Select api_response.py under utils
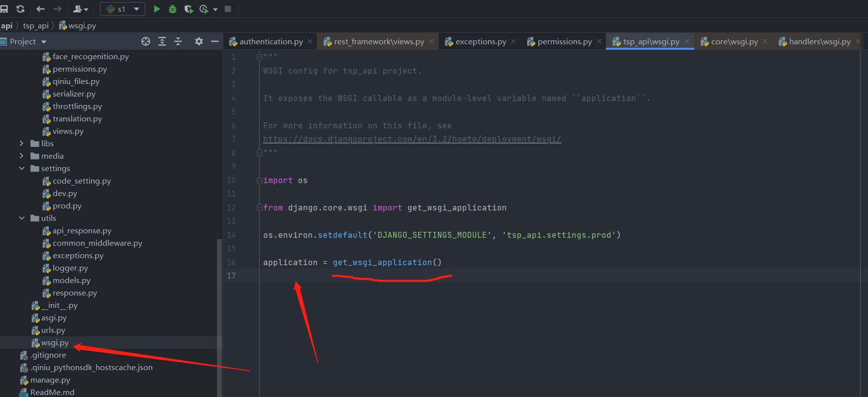The width and height of the screenshot is (868, 397). pyautogui.click(x=82, y=231)
